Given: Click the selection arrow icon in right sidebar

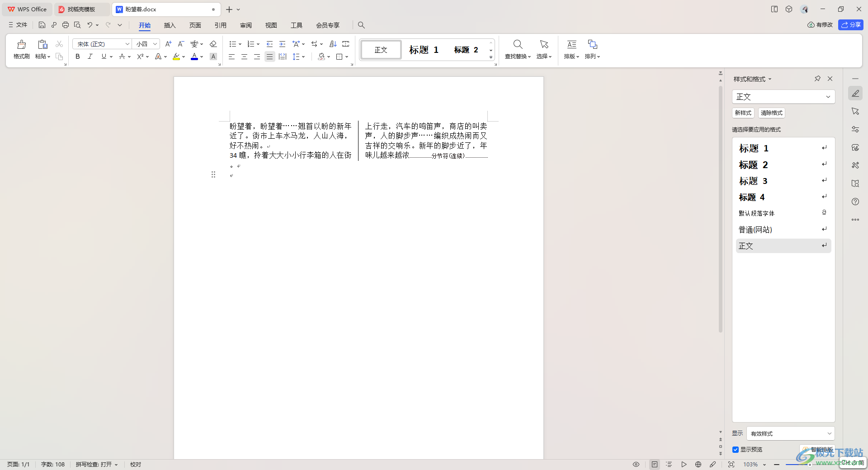Looking at the screenshot, I should [x=855, y=111].
